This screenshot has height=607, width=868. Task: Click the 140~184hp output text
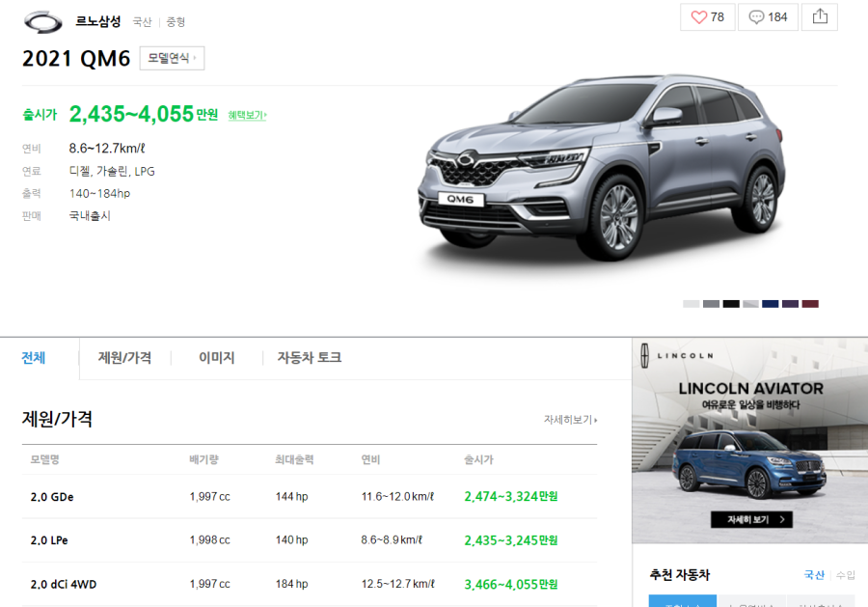click(x=99, y=193)
